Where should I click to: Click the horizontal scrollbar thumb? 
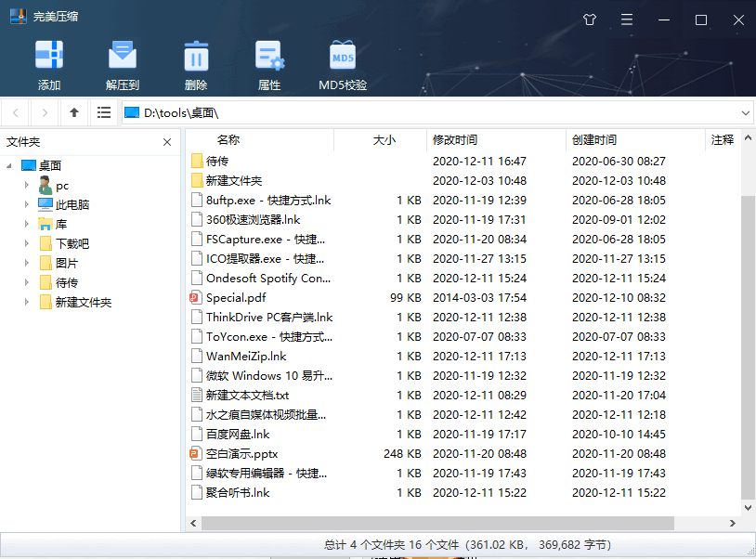(437, 523)
